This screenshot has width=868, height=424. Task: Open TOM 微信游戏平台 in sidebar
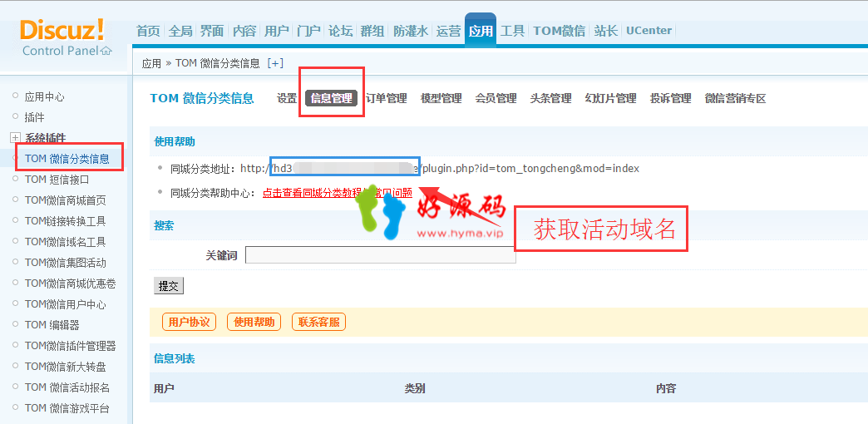tap(67, 408)
